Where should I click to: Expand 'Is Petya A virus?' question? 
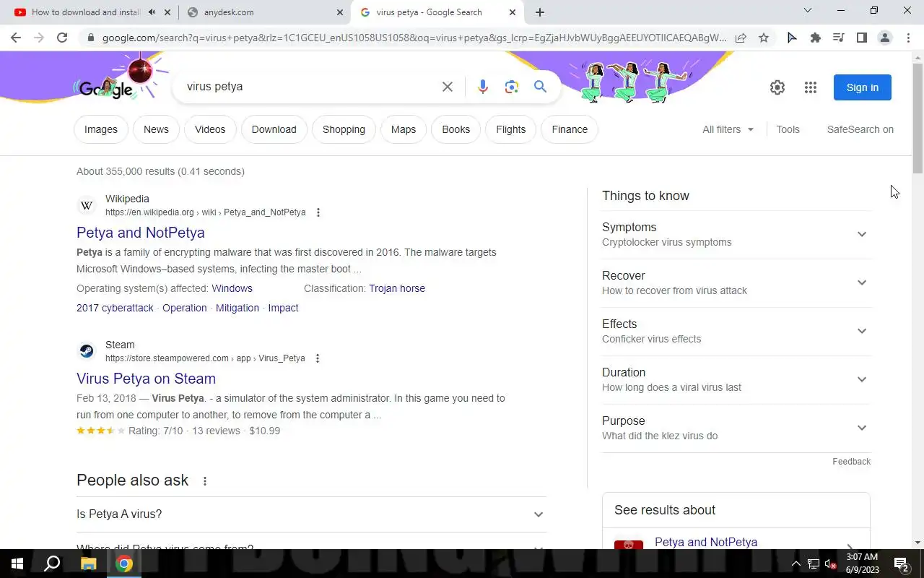tap(311, 514)
